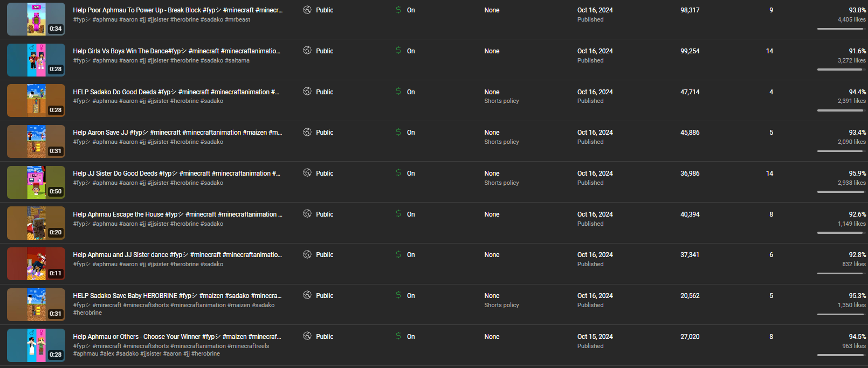Click the Public globe icon for Help Poor Aphmau video
The image size is (868, 368).
point(307,10)
